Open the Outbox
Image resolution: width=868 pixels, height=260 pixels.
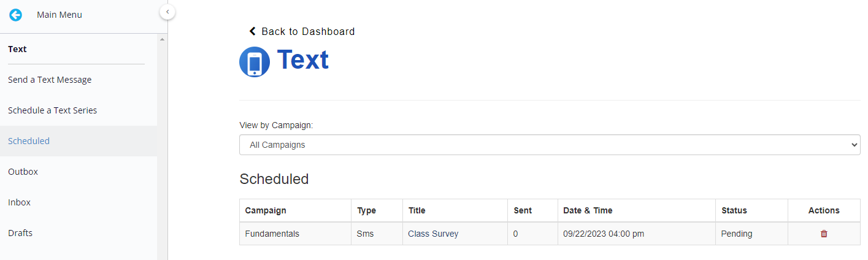click(x=23, y=172)
